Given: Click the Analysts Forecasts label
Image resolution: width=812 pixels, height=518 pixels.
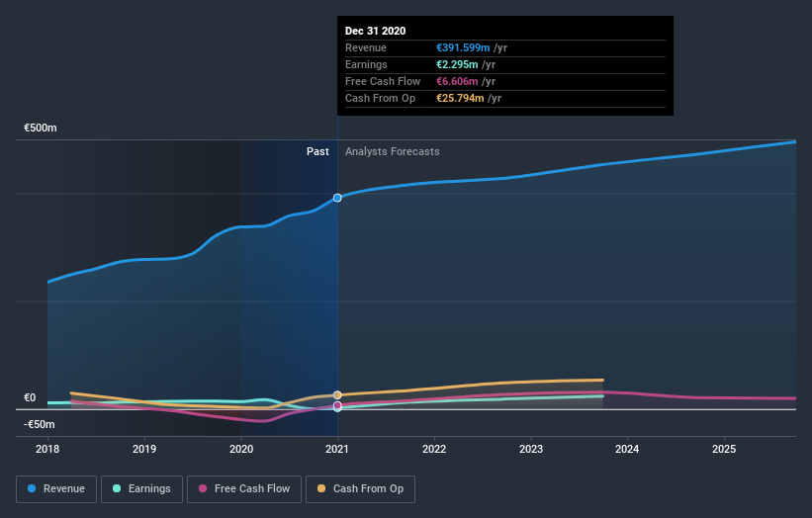Looking at the screenshot, I should [393, 151].
